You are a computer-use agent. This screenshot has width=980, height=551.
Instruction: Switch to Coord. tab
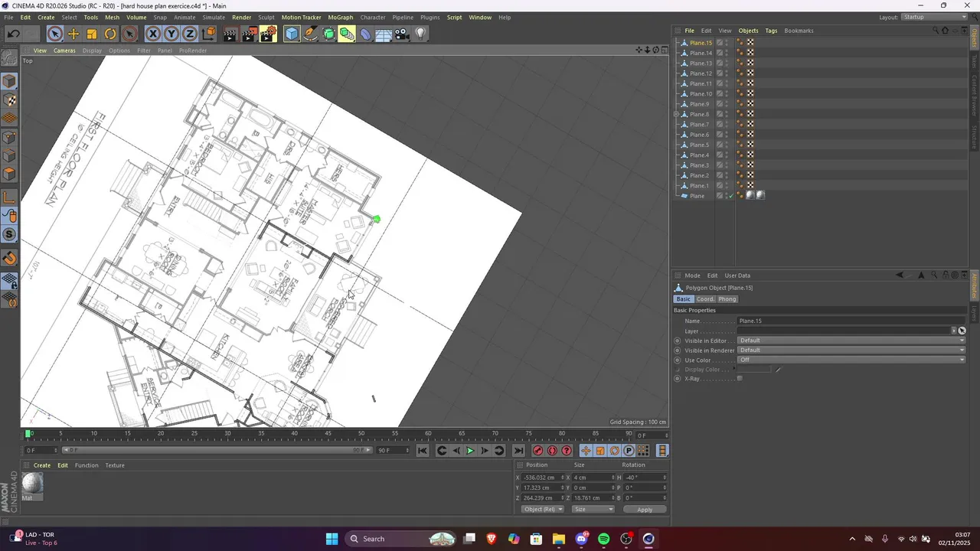click(x=705, y=299)
